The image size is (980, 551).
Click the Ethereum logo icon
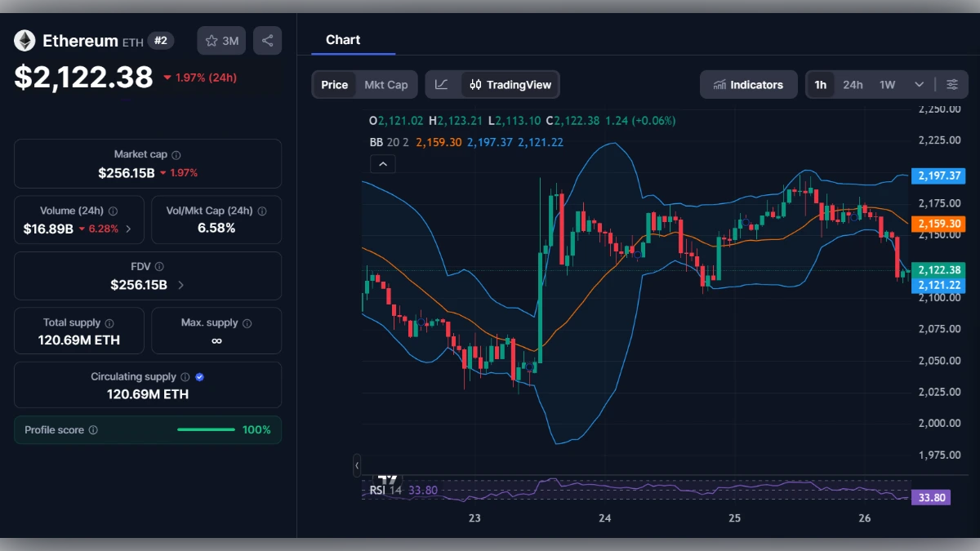pyautogui.click(x=24, y=40)
